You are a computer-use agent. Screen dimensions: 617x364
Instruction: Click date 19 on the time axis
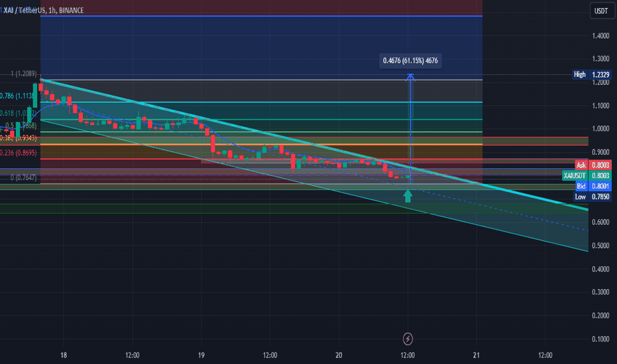[201, 355]
